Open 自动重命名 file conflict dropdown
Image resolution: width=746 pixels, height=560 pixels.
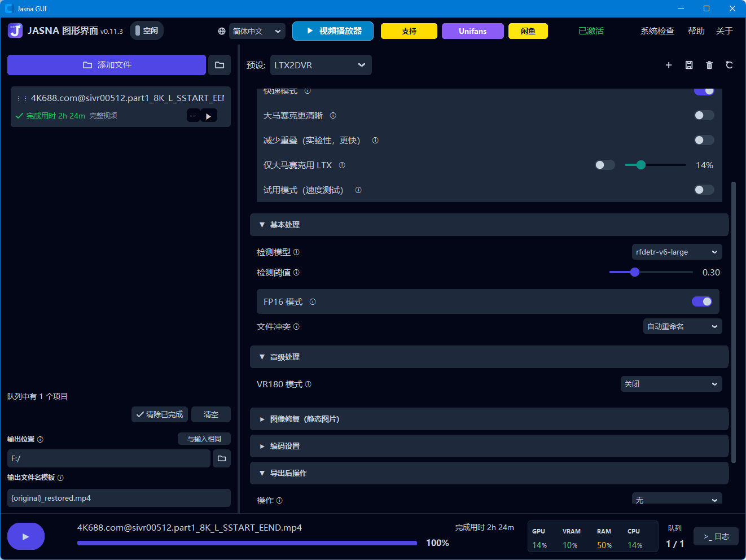pos(682,326)
